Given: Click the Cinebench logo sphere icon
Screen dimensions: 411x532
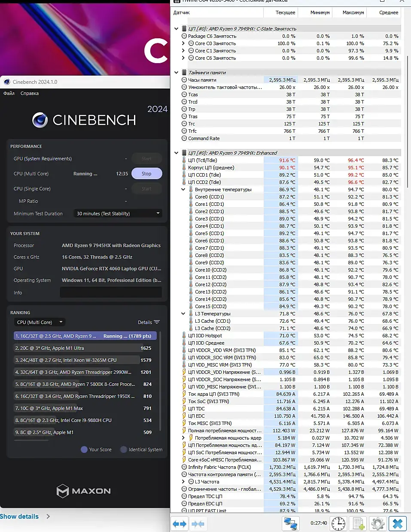Looking at the screenshot, I should click(40, 120).
